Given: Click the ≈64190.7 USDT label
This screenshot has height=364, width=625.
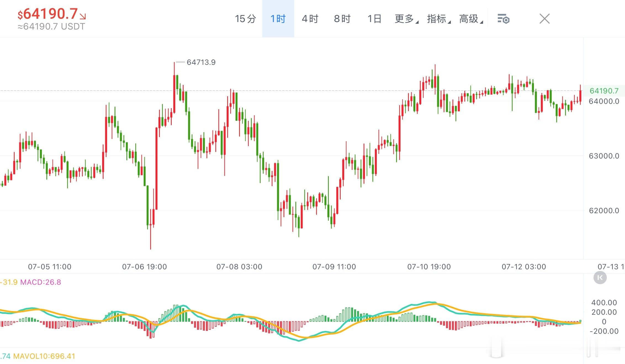Looking at the screenshot, I should click(x=51, y=26).
